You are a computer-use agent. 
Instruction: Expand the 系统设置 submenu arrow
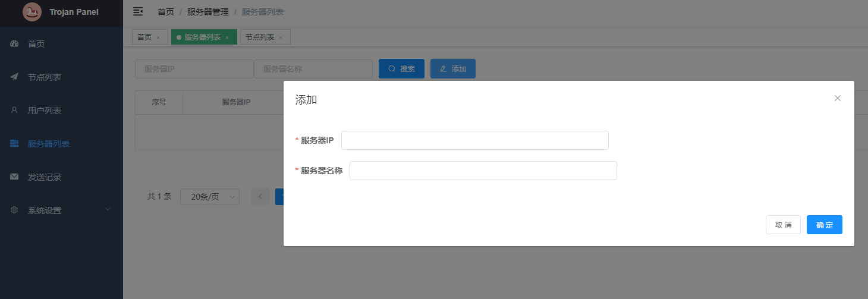click(108, 210)
